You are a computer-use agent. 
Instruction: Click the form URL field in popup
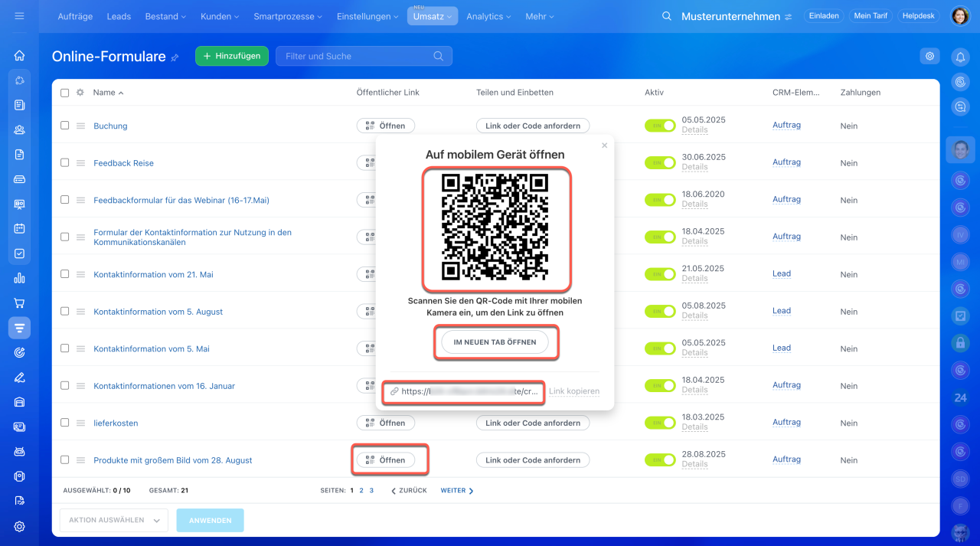coord(464,391)
